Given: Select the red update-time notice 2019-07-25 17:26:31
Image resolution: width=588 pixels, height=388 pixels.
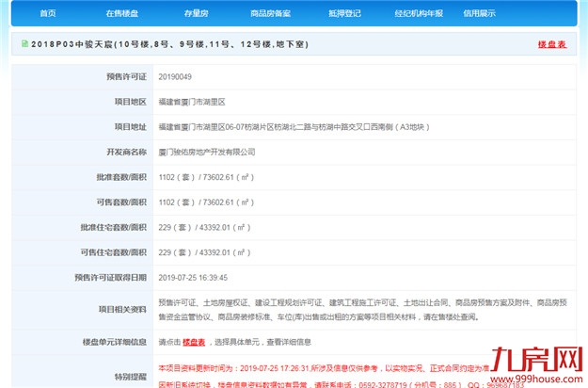Looking at the screenshot, I should click(324, 368).
